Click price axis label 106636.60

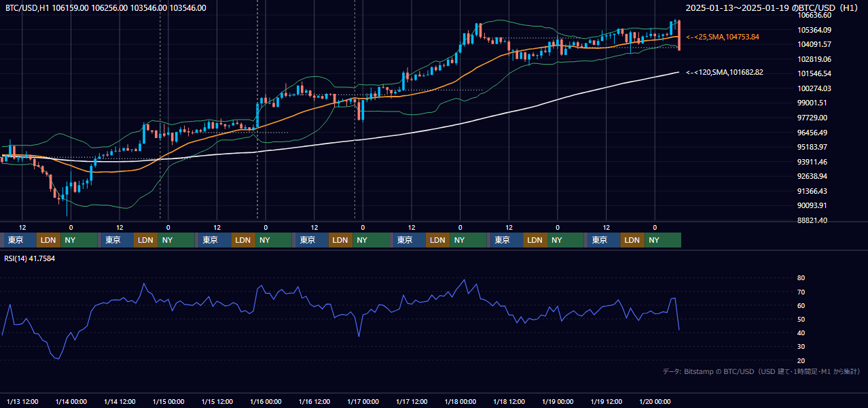tap(814, 15)
